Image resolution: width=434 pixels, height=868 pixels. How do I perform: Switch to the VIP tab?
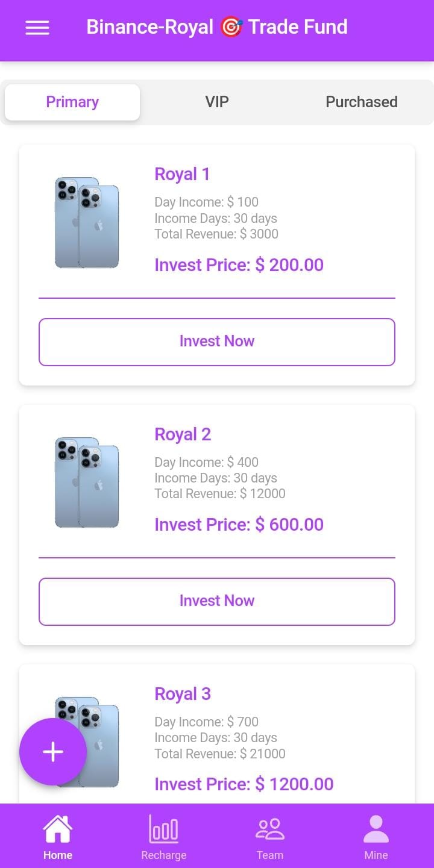(217, 102)
